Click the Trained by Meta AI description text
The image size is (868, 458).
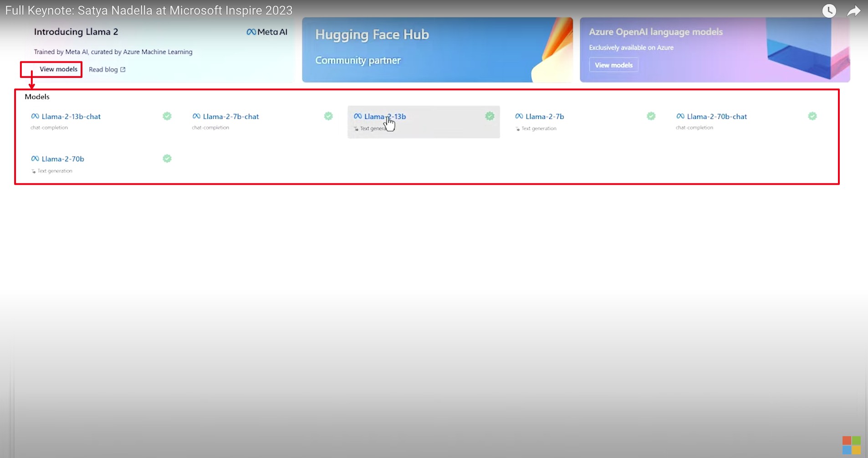[113, 52]
